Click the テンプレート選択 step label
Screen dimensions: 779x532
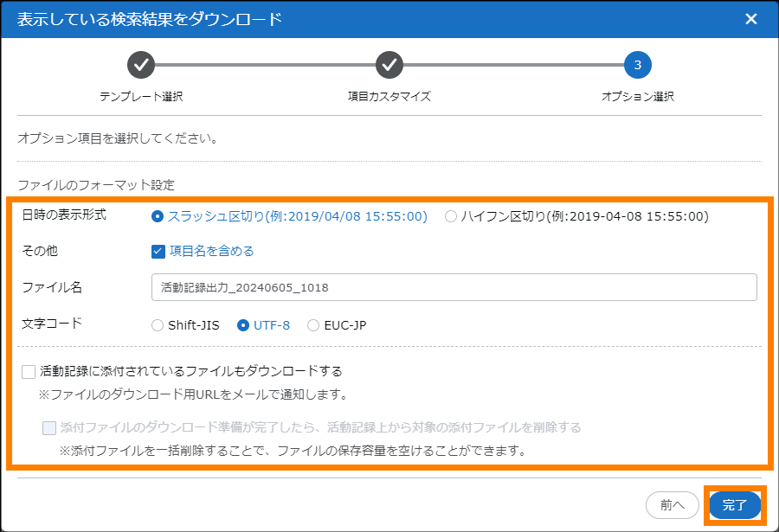(141, 96)
